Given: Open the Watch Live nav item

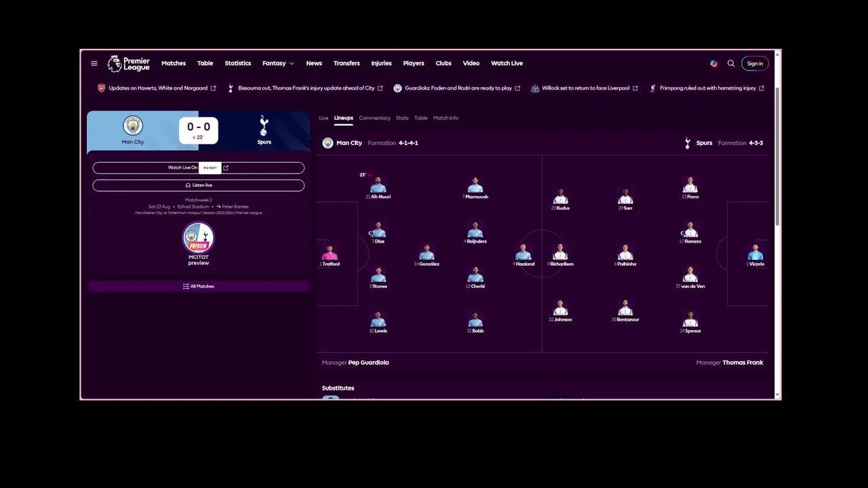Looking at the screenshot, I should 507,63.
